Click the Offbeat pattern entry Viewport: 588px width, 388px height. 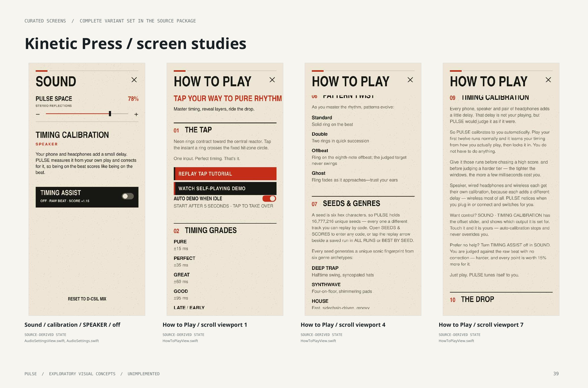click(x=359, y=157)
